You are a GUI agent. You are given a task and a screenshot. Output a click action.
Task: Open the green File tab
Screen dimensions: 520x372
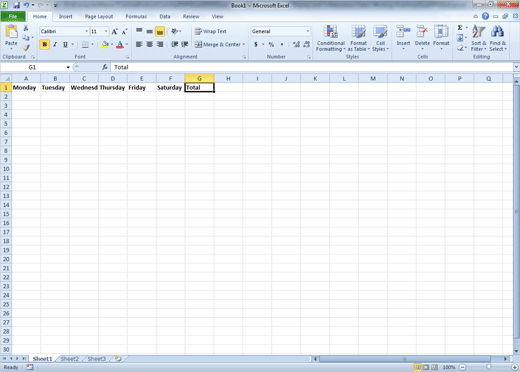click(13, 16)
